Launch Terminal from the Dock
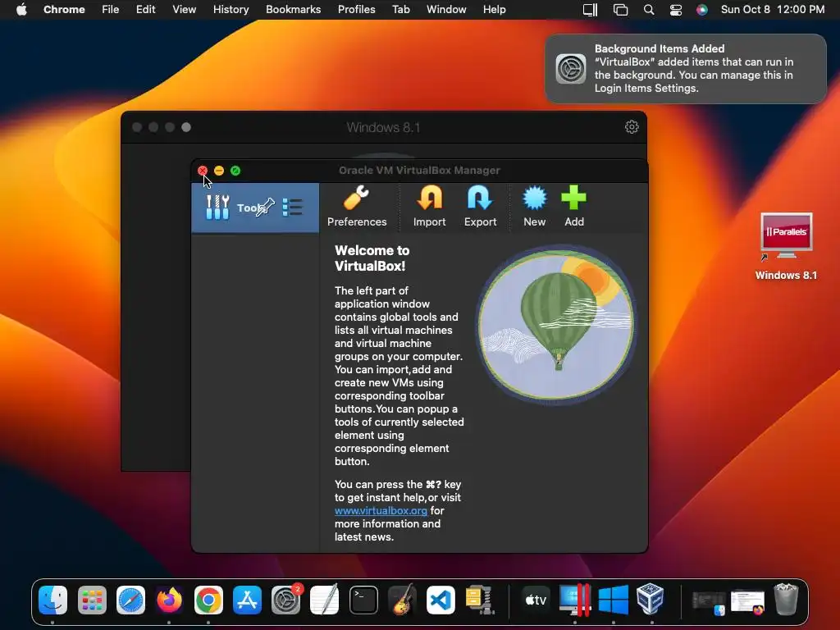 pyautogui.click(x=363, y=600)
